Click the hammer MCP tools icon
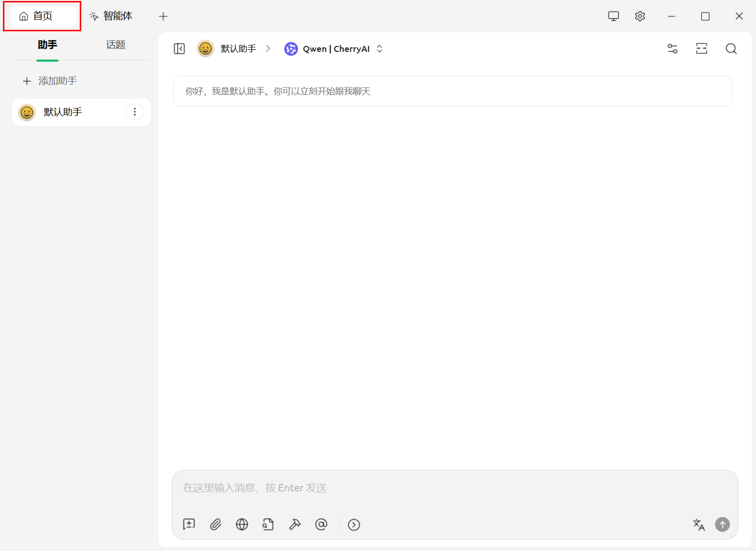756x551 pixels. tap(295, 525)
